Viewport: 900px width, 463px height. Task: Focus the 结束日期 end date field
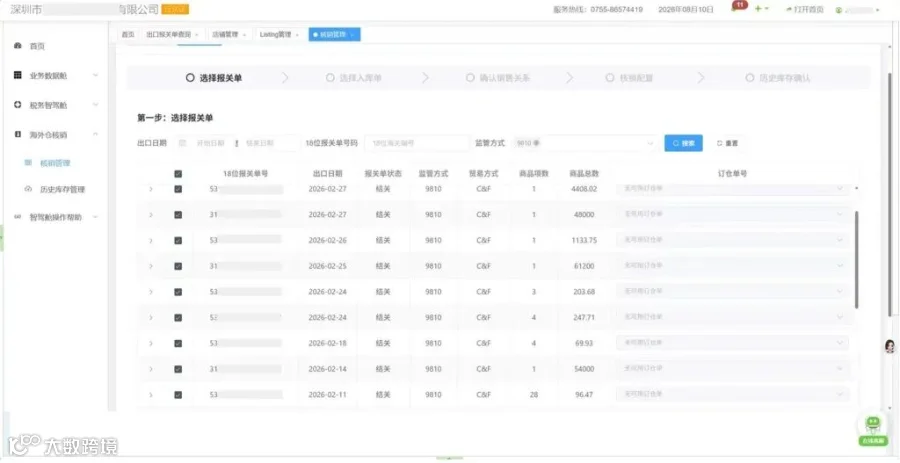coord(260,143)
